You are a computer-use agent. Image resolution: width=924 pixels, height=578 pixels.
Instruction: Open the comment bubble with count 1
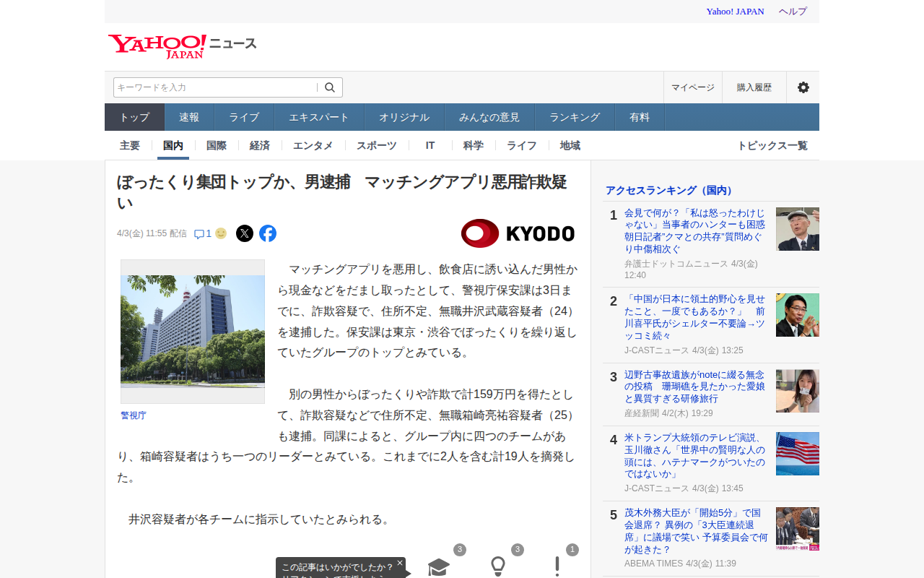pyautogui.click(x=203, y=233)
